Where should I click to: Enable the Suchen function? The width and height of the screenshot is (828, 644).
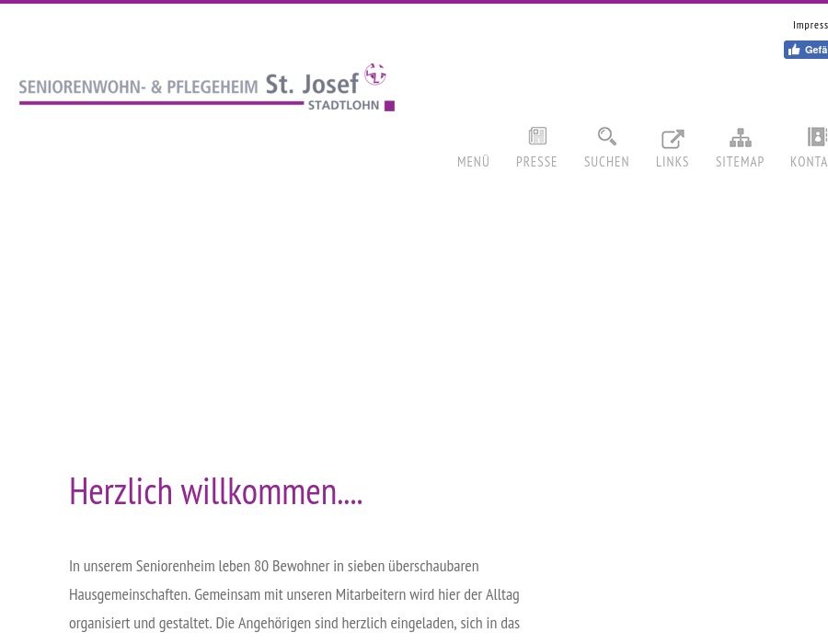[x=606, y=161]
